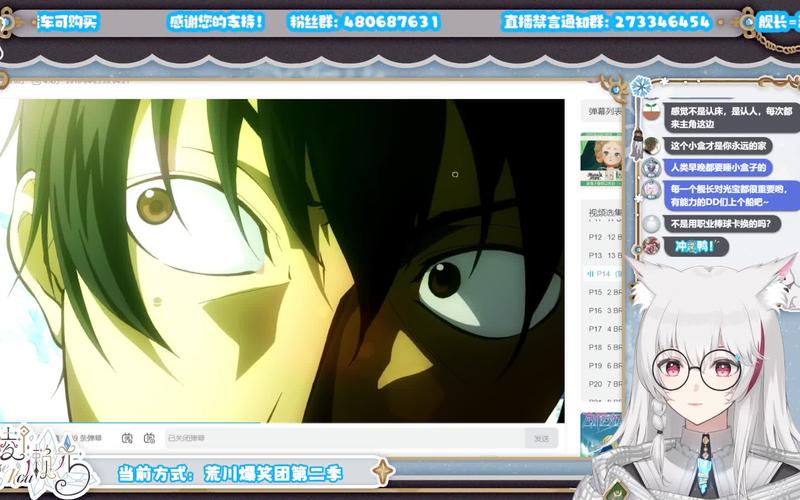Click the 视频选集 heading
This screenshot has width=800, height=500.
(605, 212)
